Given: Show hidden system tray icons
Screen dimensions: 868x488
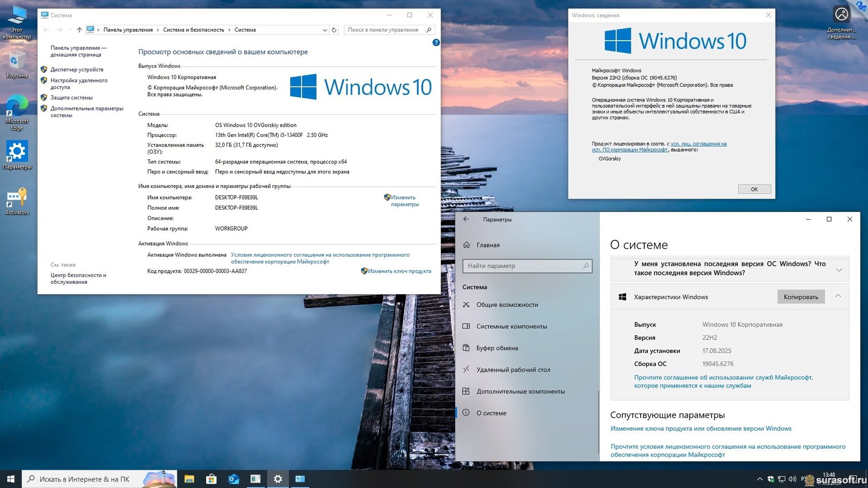Looking at the screenshot, I should tap(760, 479).
